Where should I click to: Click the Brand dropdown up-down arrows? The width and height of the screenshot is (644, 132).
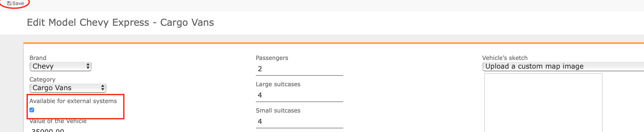click(x=88, y=66)
